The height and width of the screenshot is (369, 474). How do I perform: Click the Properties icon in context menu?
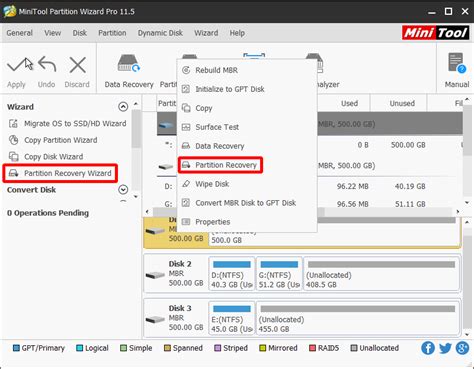[x=186, y=222]
